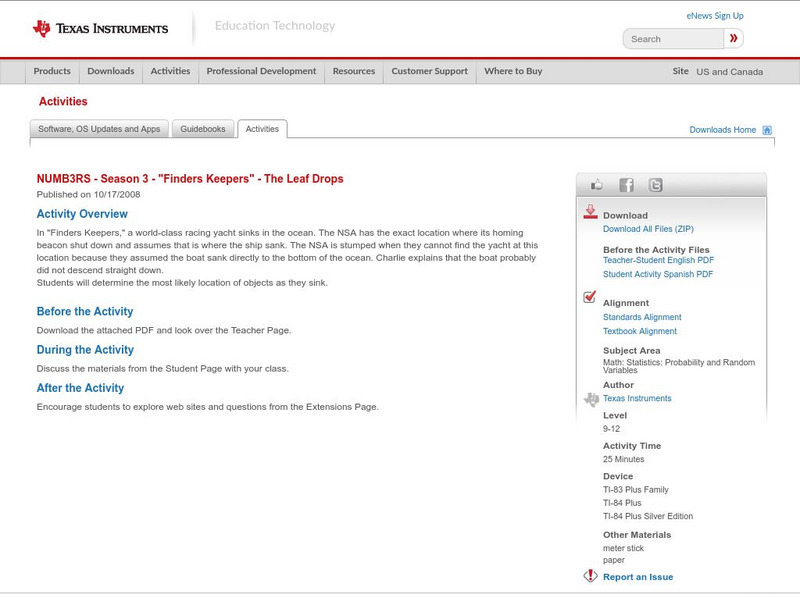Open the Customer Support menu
The width and height of the screenshot is (800, 598).
coord(429,72)
